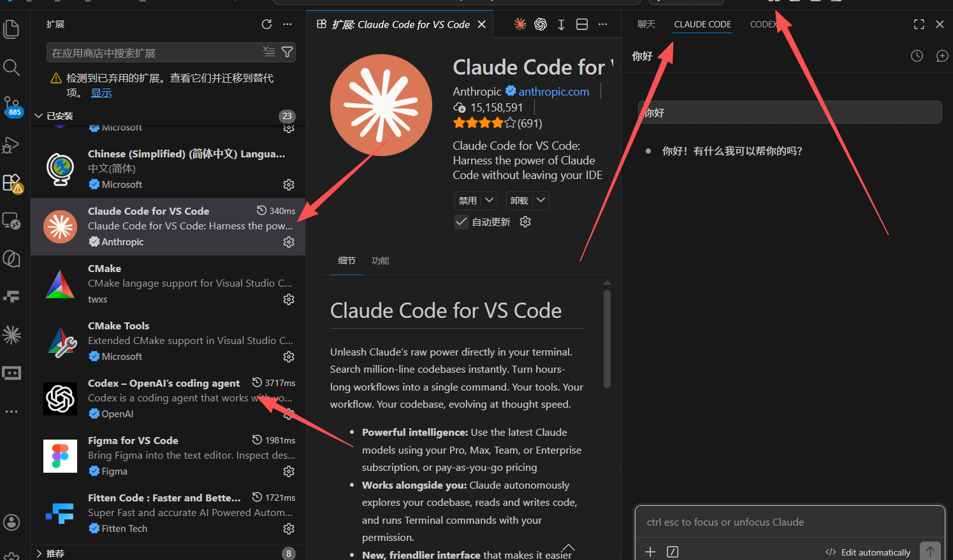Viewport: 953px width, 560px height.
Task: Select the 细节 tab on extension page
Action: tap(347, 261)
